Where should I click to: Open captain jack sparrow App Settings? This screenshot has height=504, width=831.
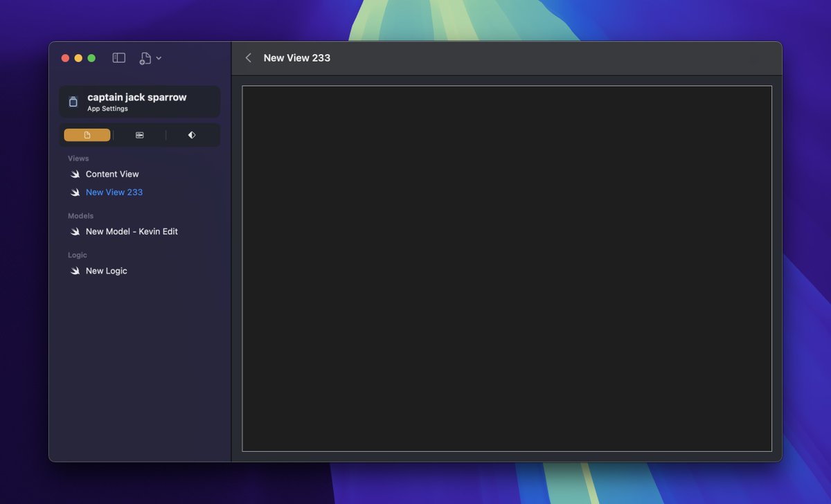139,102
